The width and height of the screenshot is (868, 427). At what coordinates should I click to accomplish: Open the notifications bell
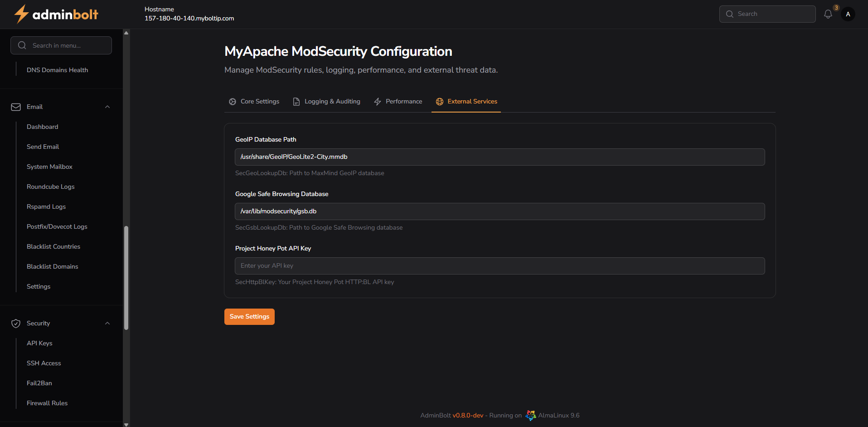[828, 14]
